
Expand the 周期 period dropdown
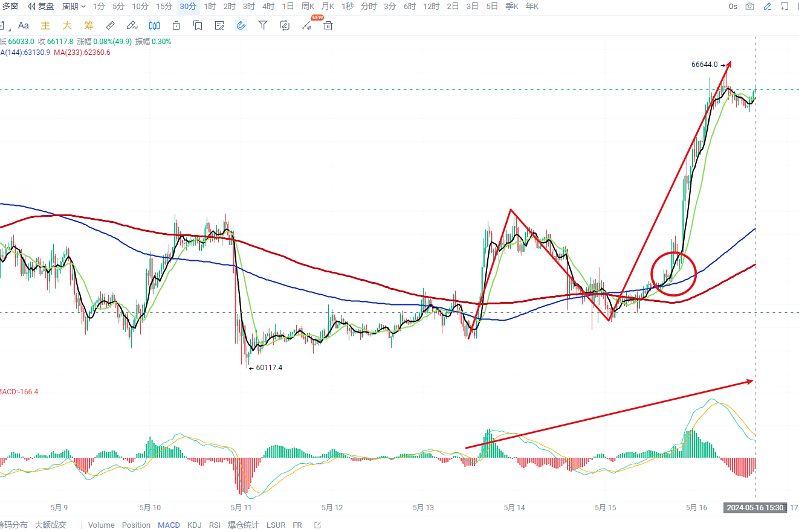[x=74, y=7]
